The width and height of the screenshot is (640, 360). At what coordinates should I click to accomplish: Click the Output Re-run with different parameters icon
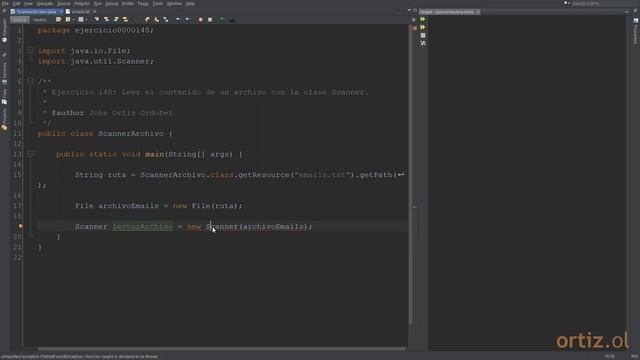click(x=423, y=27)
